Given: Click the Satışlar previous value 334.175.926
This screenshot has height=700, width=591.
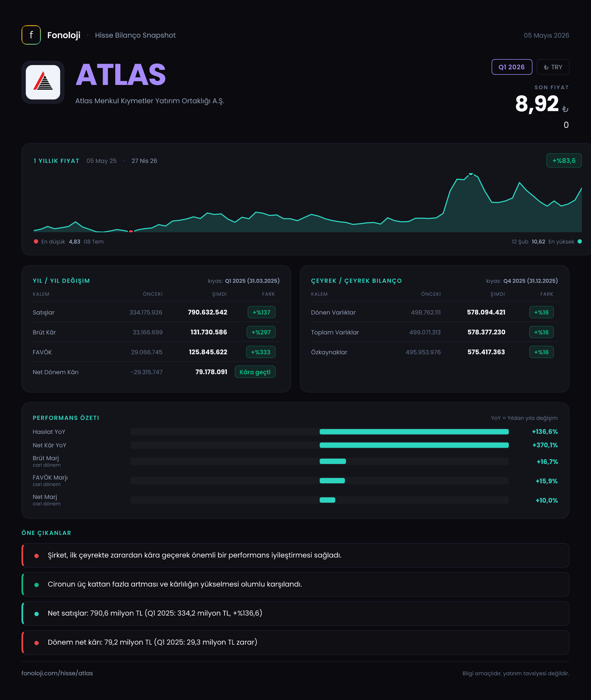Looking at the screenshot, I should click(146, 312).
